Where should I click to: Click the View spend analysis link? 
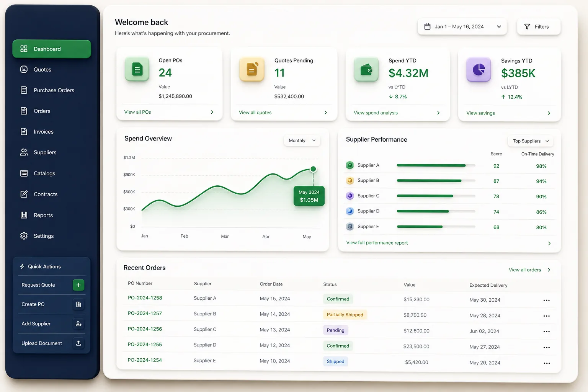(376, 113)
